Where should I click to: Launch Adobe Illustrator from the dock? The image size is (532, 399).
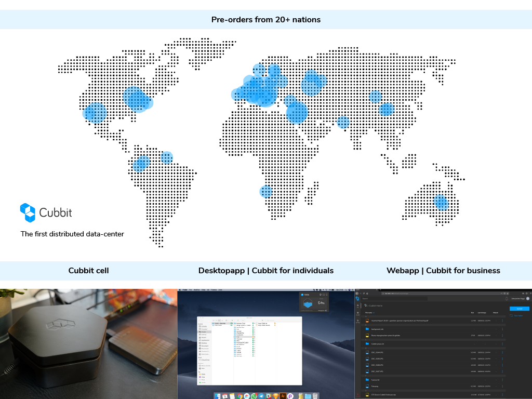pyautogui.click(x=283, y=396)
